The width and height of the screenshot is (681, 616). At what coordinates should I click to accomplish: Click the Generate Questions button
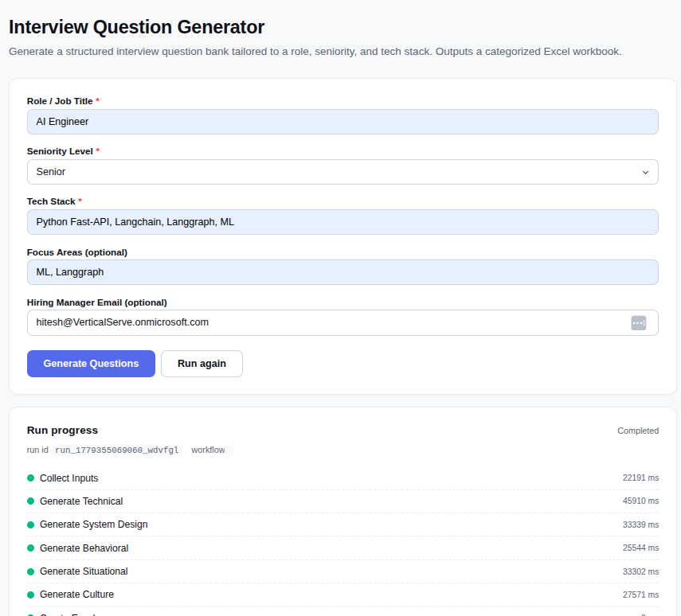92,364
